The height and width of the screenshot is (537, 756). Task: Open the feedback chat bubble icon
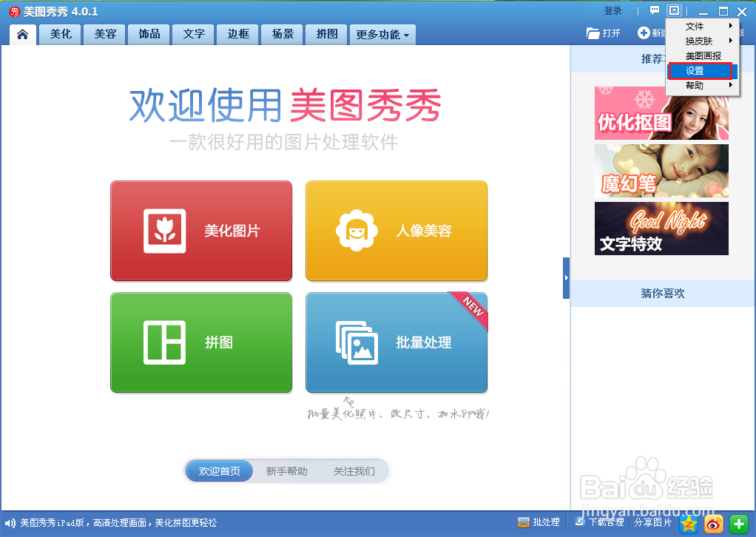tap(654, 10)
